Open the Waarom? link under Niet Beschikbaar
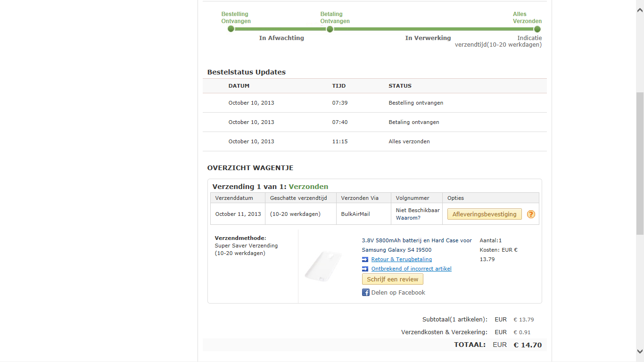 pos(408,218)
